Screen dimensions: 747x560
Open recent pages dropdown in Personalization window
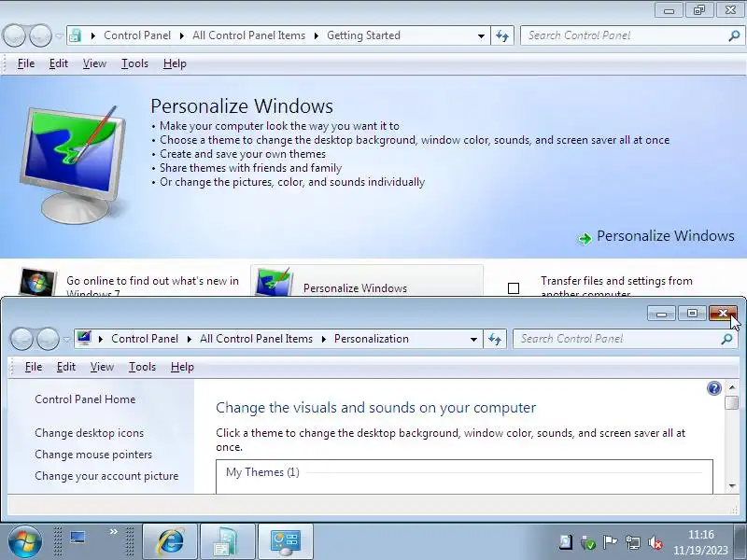point(66,339)
